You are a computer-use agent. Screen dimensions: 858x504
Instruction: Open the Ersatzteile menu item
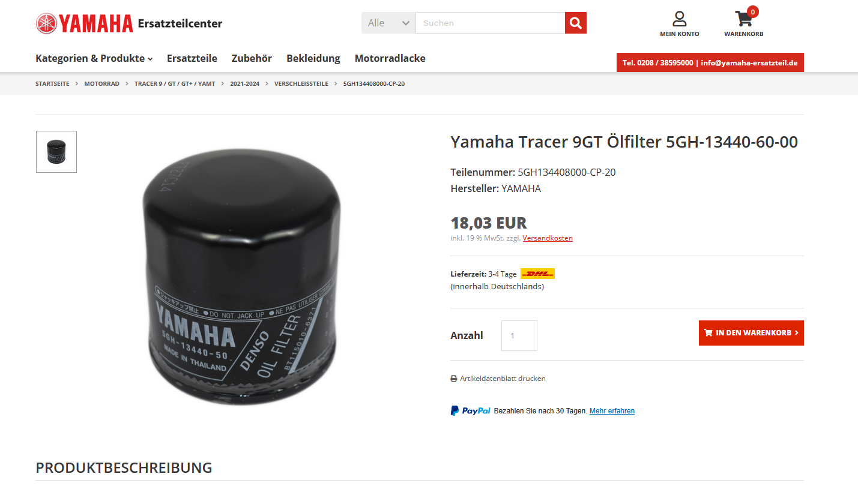coord(192,58)
